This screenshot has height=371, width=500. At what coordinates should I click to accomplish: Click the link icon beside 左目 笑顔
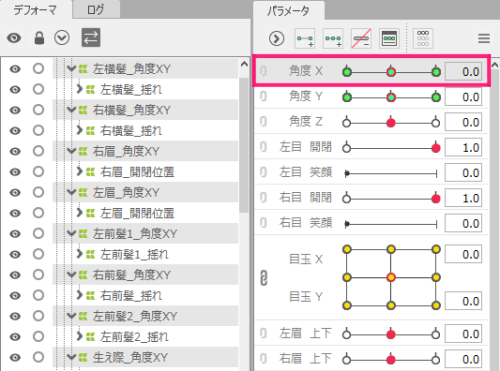tap(263, 172)
